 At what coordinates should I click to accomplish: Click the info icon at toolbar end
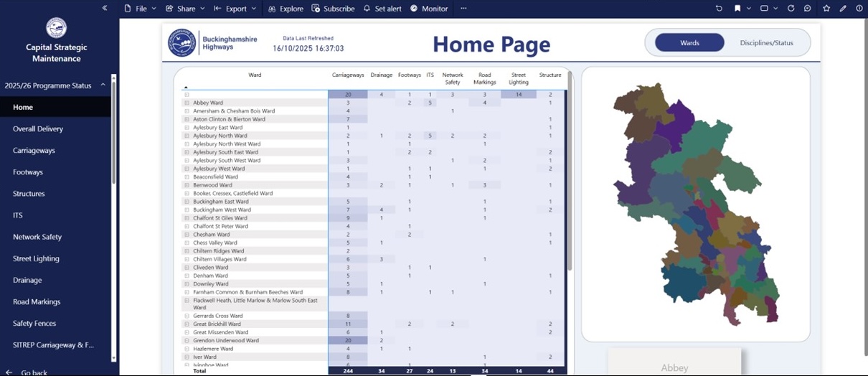pos(859,9)
